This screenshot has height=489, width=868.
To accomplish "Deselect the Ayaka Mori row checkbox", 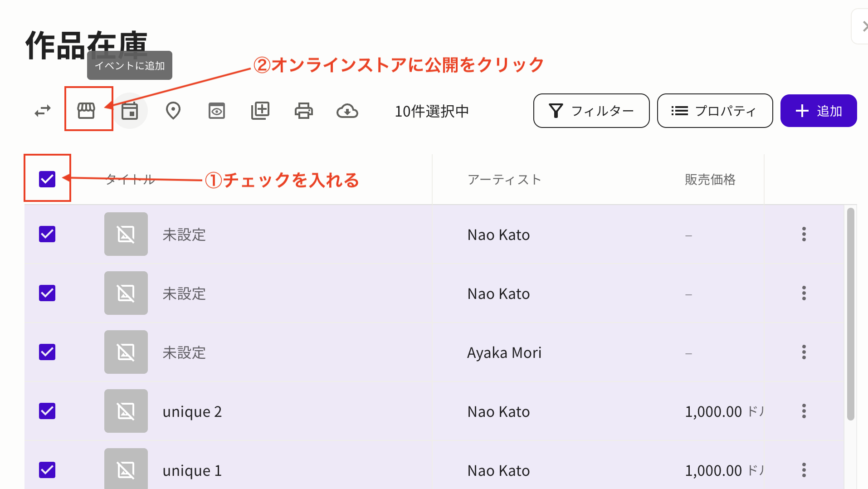I will click(x=47, y=352).
